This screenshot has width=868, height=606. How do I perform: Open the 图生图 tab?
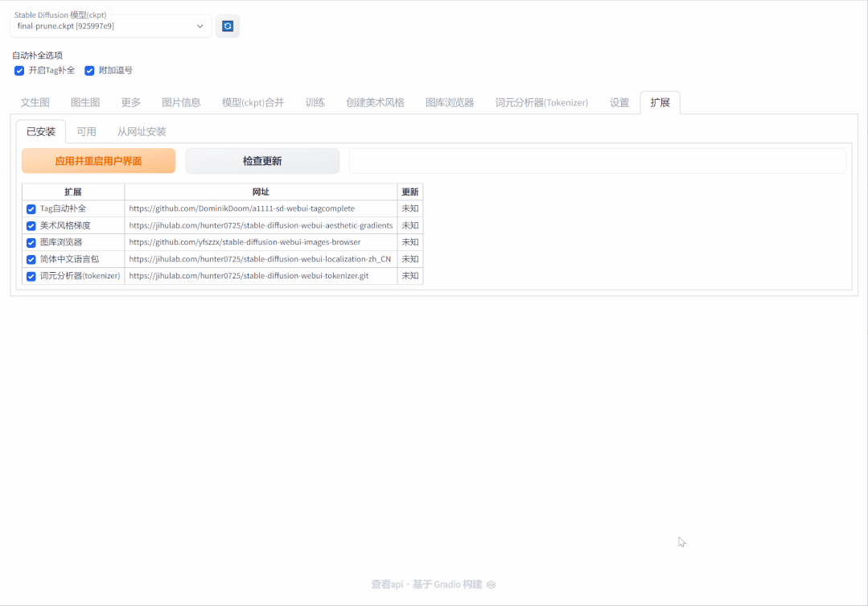click(83, 102)
